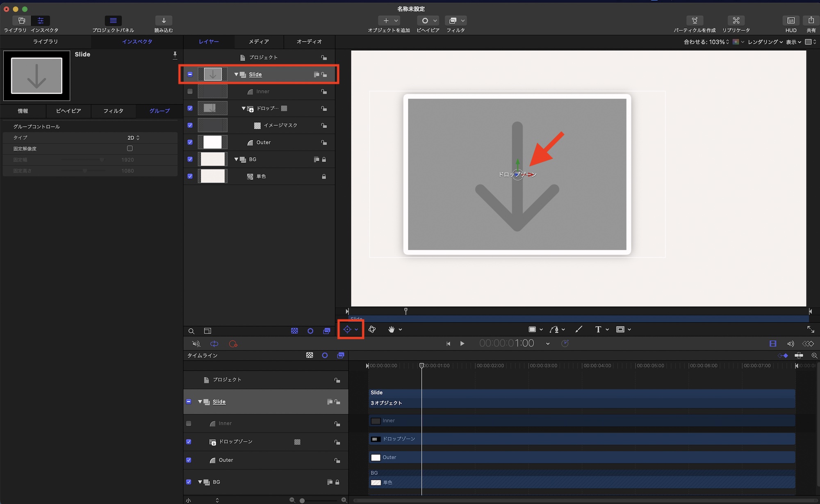Select the Pan hand tool
The image size is (820, 504).
tap(392, 329)
